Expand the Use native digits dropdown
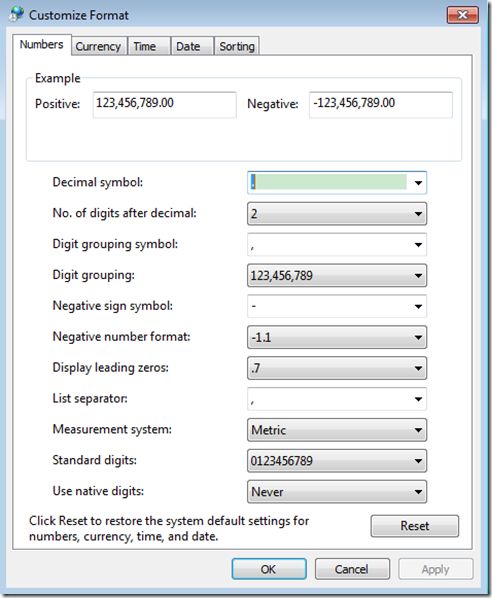492x598 pixels. (x=337, y=492)
